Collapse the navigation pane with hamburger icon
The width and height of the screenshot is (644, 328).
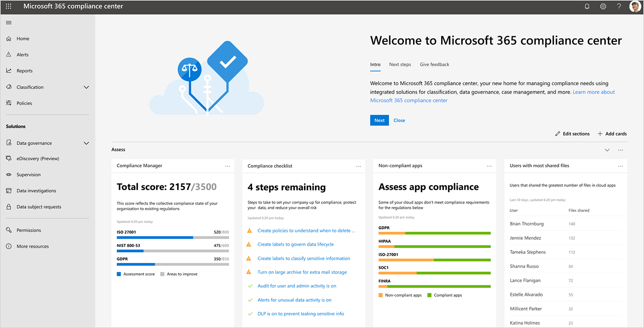(8, 22)
